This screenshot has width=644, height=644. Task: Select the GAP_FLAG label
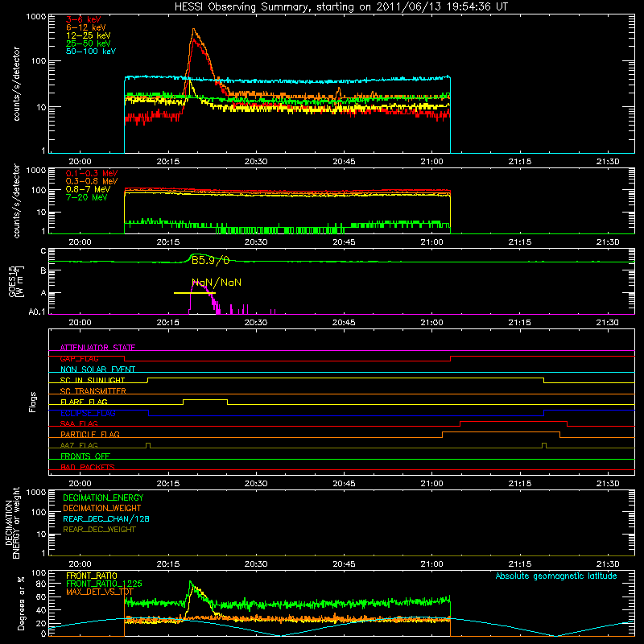coord(79,358)
